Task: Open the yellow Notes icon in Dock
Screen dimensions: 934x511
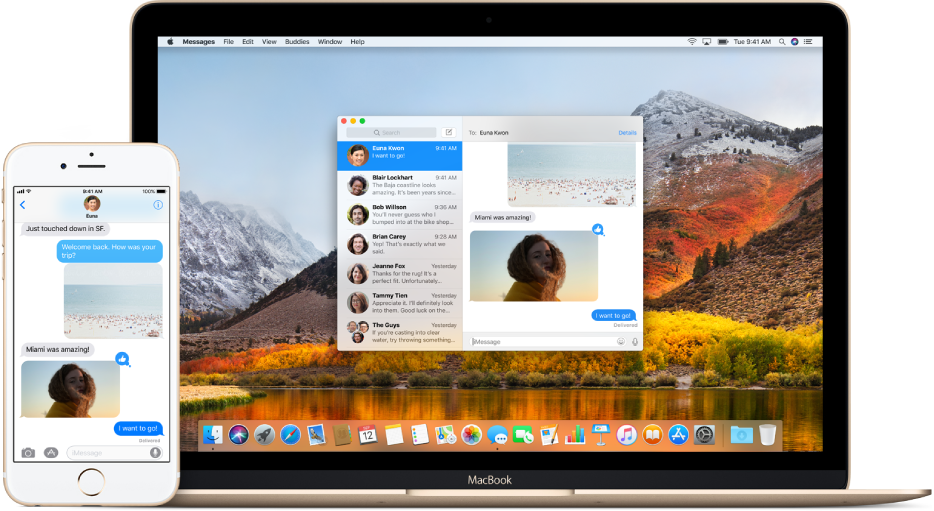Action: coord(394,435)
